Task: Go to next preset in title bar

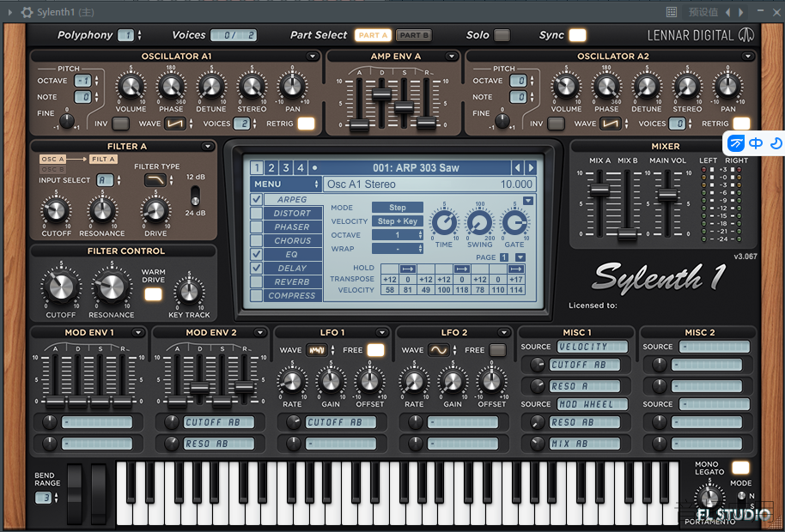Action: pos(741,12)
